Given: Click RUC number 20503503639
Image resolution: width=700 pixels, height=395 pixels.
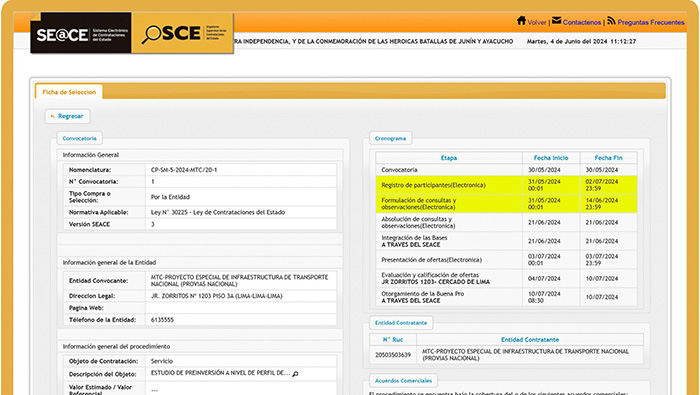Looking at the screenshot, I should 393,355.
